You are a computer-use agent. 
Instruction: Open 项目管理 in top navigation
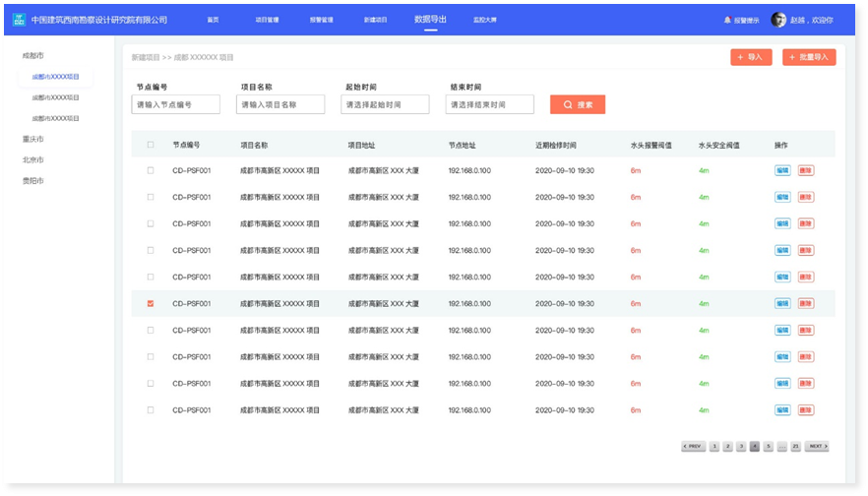tap(267, 20)
